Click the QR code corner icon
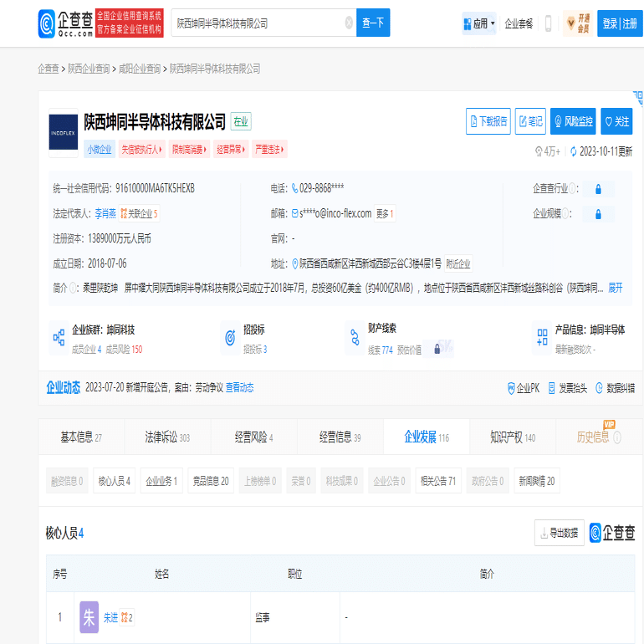Viewport: 644px width, 644px height. click(638, 97)
